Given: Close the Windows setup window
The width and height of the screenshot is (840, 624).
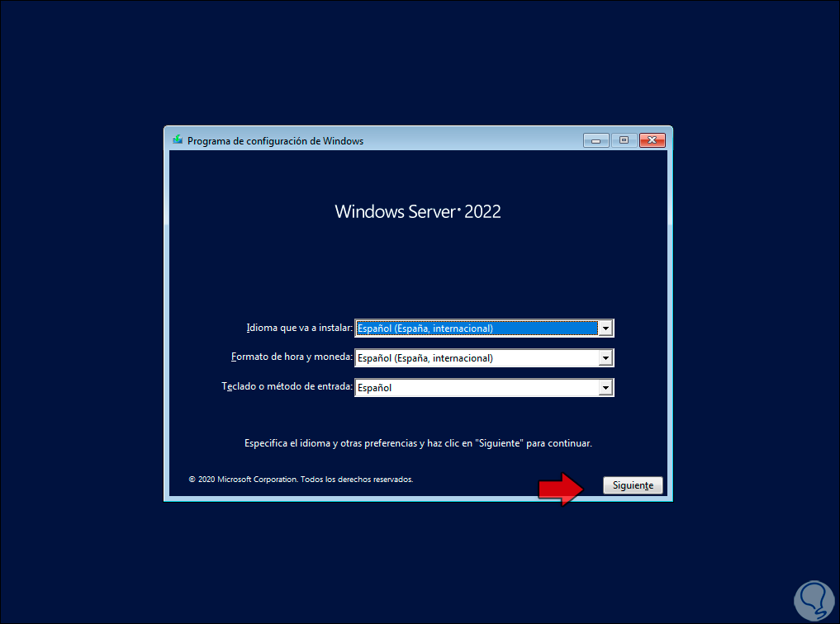Looking at the screenshot, I should pos(652,140).
